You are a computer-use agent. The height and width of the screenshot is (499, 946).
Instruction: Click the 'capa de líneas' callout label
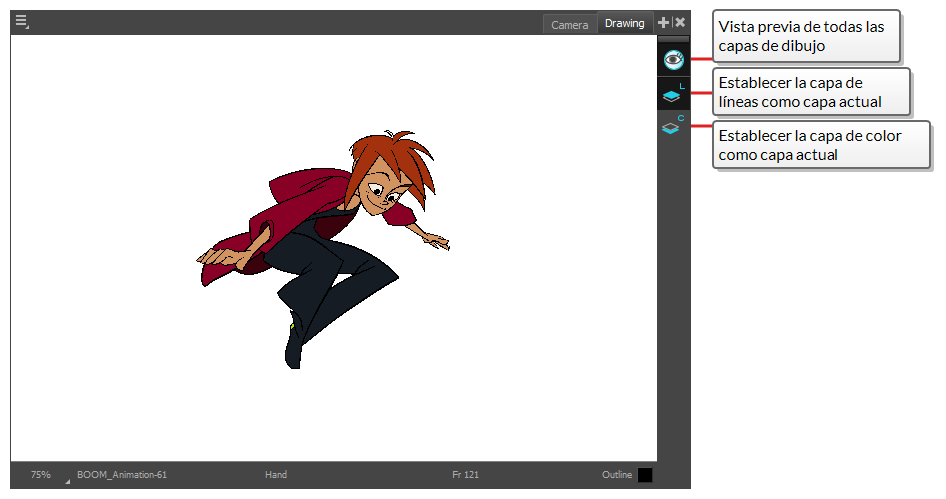click(810, 93)
